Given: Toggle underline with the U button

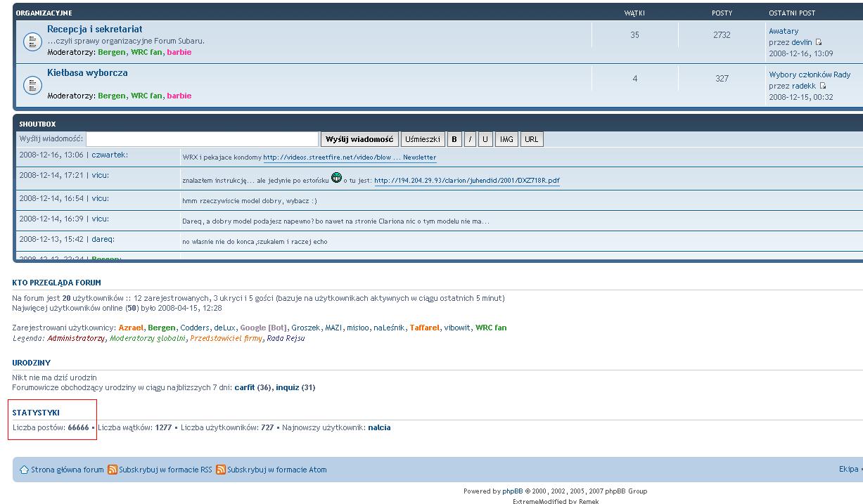Looking at the screenshot, I should pos(485,139).
